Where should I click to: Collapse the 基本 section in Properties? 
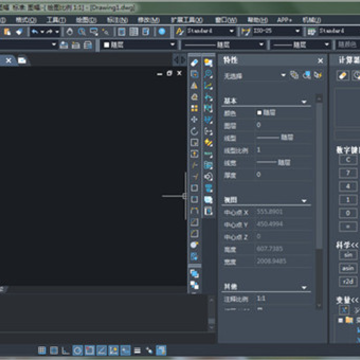[x=304, y=102]
